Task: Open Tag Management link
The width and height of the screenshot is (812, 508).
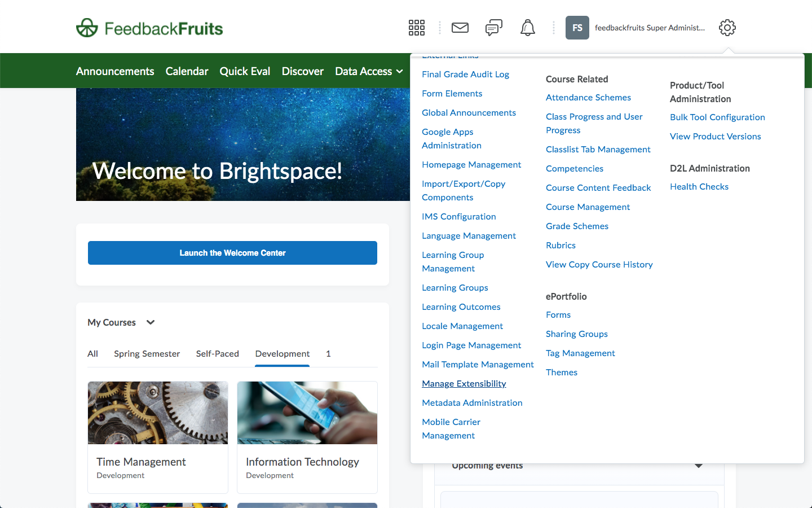Action: point(580,353)
